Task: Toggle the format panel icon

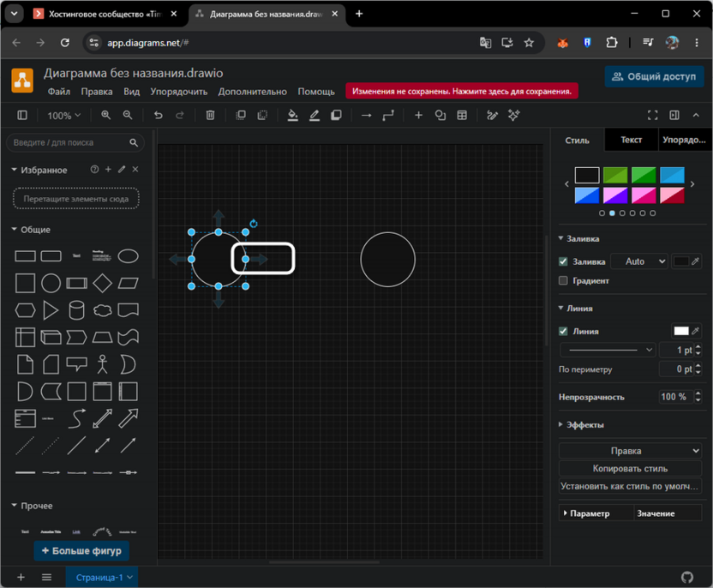Action: (674, 115)
